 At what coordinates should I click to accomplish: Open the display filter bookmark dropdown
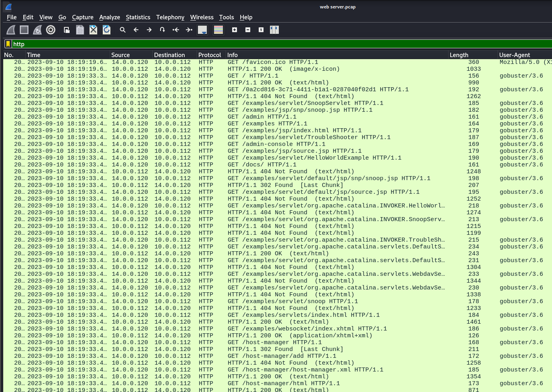point(8,44)
